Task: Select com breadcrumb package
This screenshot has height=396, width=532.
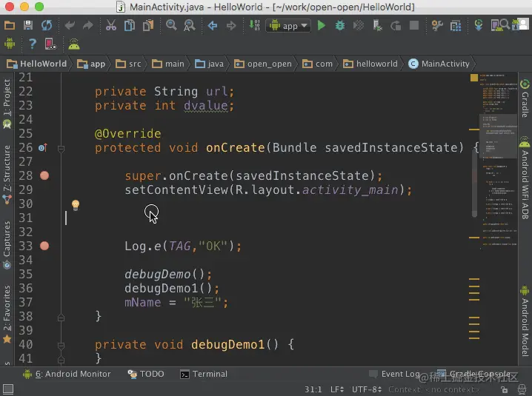Action: [318, 64]
